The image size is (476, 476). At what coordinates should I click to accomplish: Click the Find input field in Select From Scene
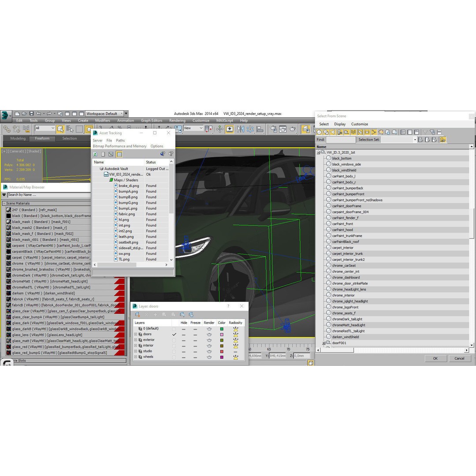[341, 140]
